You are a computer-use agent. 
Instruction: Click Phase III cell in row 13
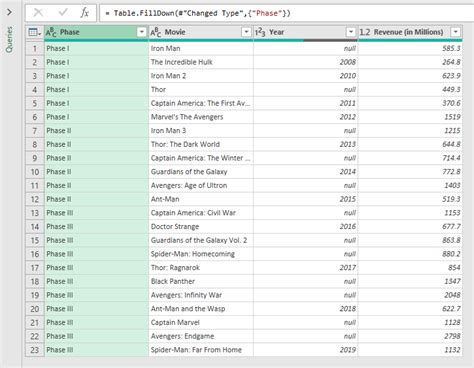(96, 213)
